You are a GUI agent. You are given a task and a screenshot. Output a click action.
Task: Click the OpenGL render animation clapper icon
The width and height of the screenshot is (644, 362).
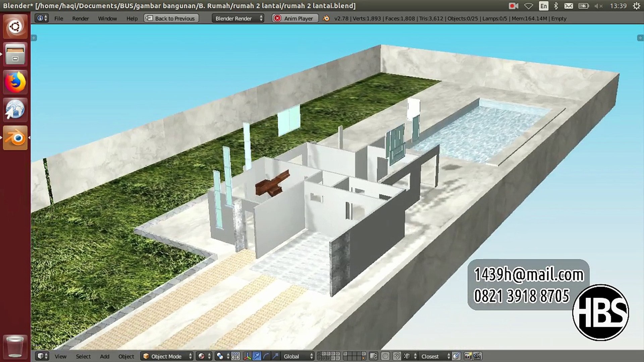pos(477,356)
